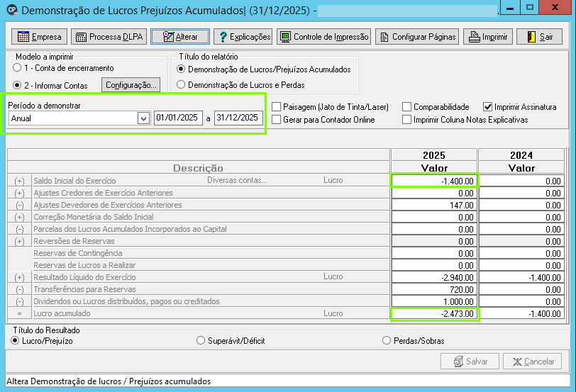Select model 1 - Conta de encerramento
This screenshot has height=392, width=576.
click(17, 68)
